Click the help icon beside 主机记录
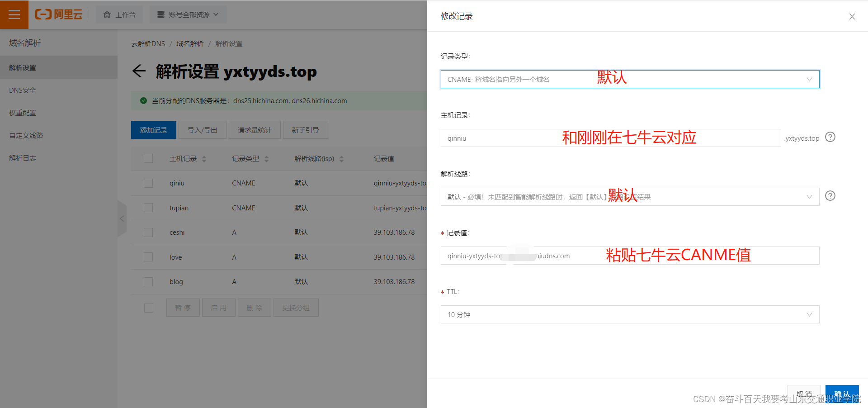The image size is (868, 408). pos(830,137)
